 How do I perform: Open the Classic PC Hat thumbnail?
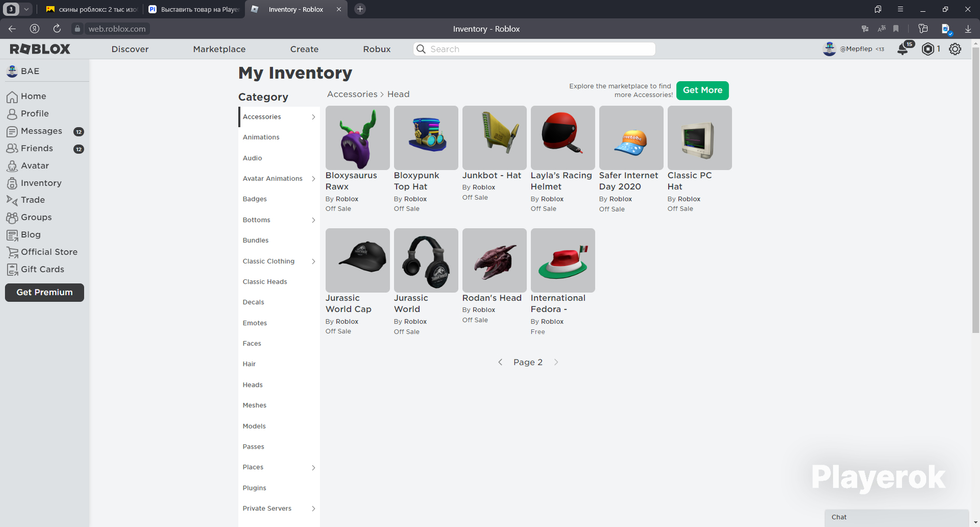click(x=700, y=138)
